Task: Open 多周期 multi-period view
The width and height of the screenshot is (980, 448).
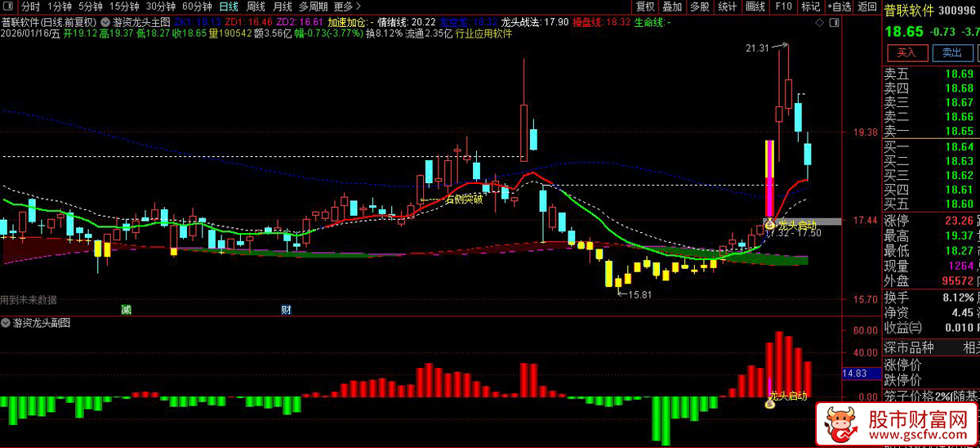Action: [x=312, y=7]
